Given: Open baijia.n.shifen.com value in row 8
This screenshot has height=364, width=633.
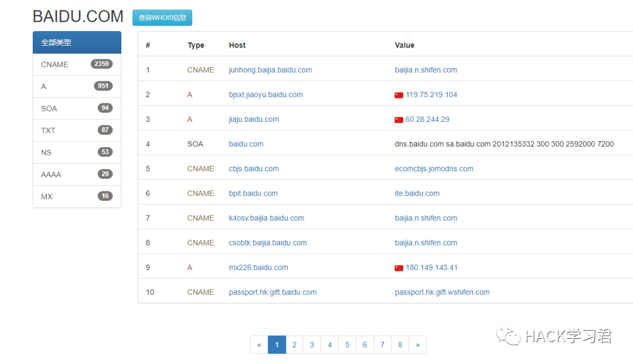Looking at the screenshot, I should 426,243.
